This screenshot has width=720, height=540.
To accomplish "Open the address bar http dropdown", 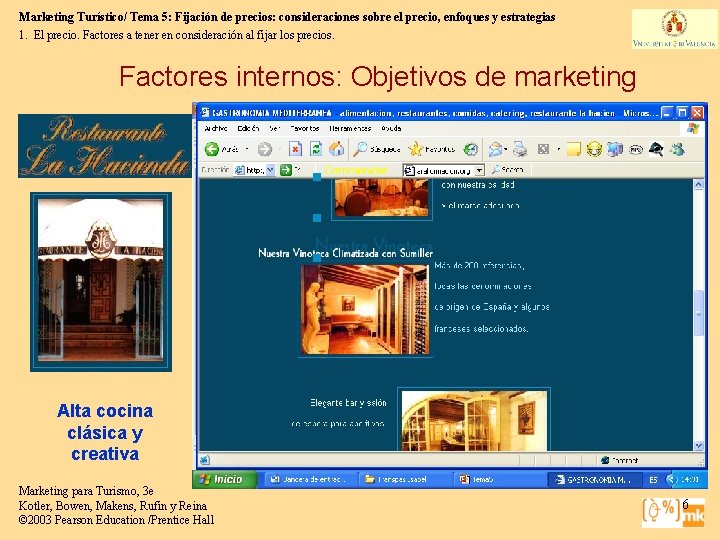I will 270,170.
